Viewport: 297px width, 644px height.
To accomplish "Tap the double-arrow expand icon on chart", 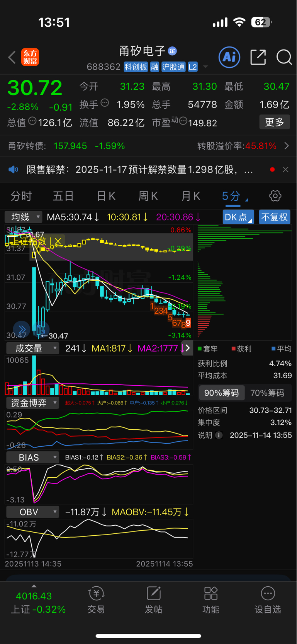I will (22, 329).
